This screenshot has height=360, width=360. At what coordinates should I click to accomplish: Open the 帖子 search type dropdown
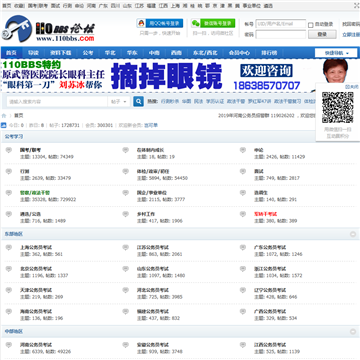(x=119, y=102)
